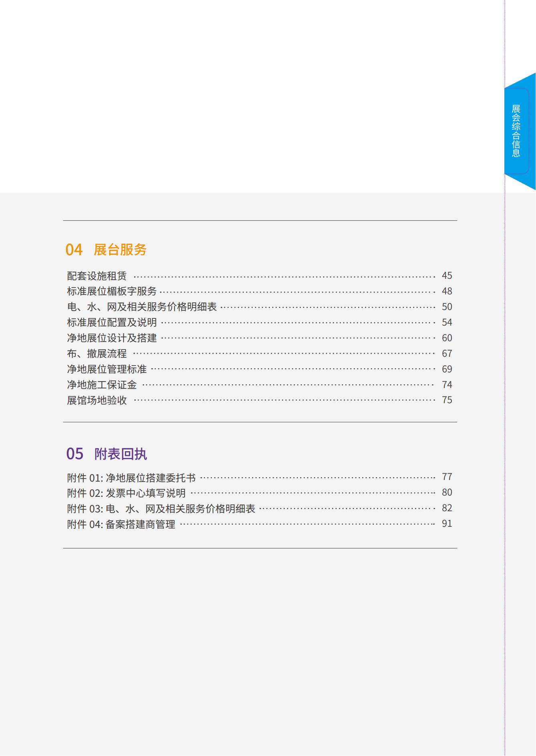536x756 pixels.
Task: Open the 展馆场地验收 entry
Action: pos(97,400)
